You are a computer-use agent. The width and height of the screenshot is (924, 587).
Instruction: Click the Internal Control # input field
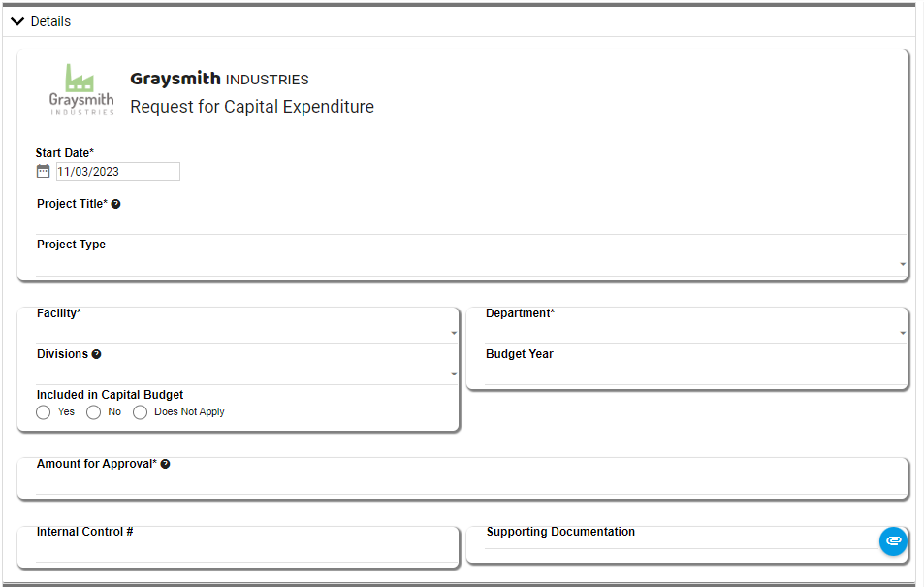246,552
